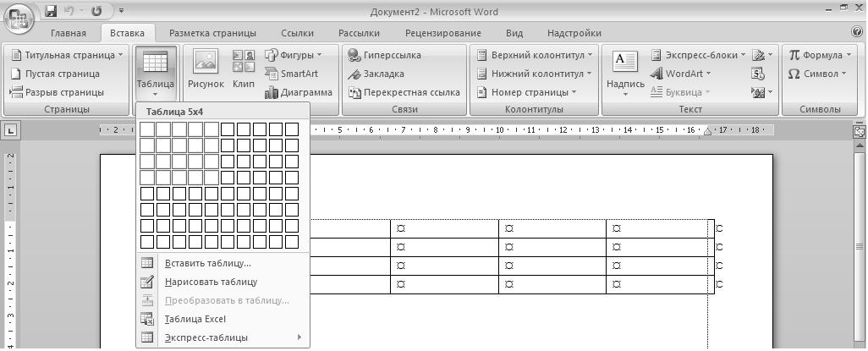Open the Клип clip art pane
868x351 pixels.
[244, 69]
